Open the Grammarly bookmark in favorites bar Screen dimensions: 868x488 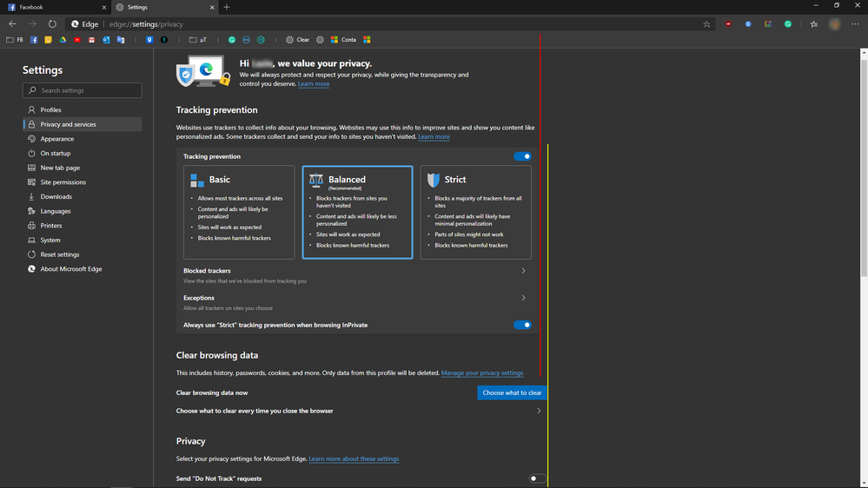click(x=232, y=40)
